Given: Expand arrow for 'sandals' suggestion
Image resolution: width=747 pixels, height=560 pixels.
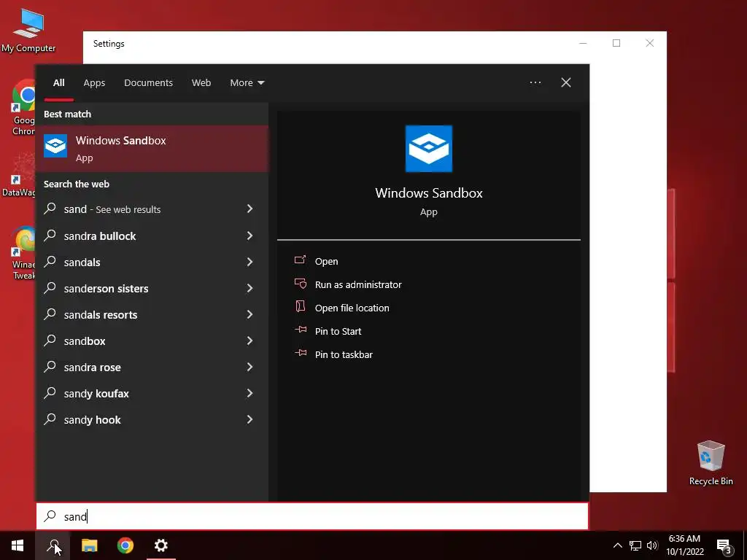Looking at the screenshot, I should [x=249, y=262].
